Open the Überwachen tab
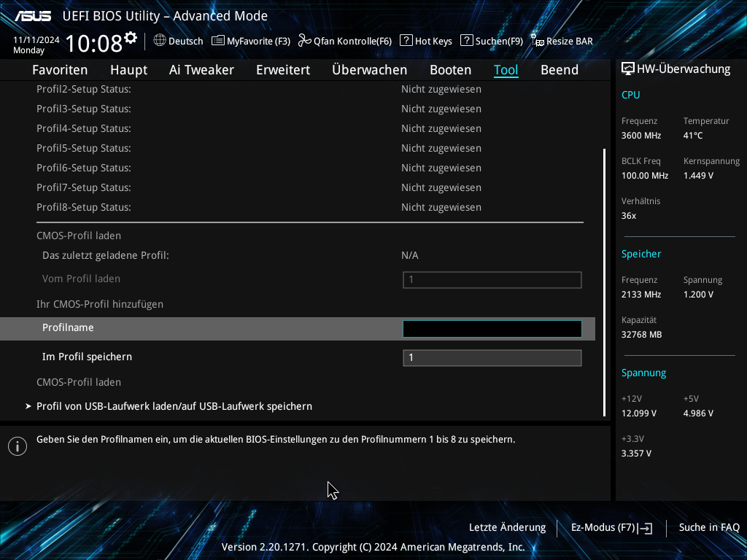Screen dimensions: 747x560 [370, 70]
